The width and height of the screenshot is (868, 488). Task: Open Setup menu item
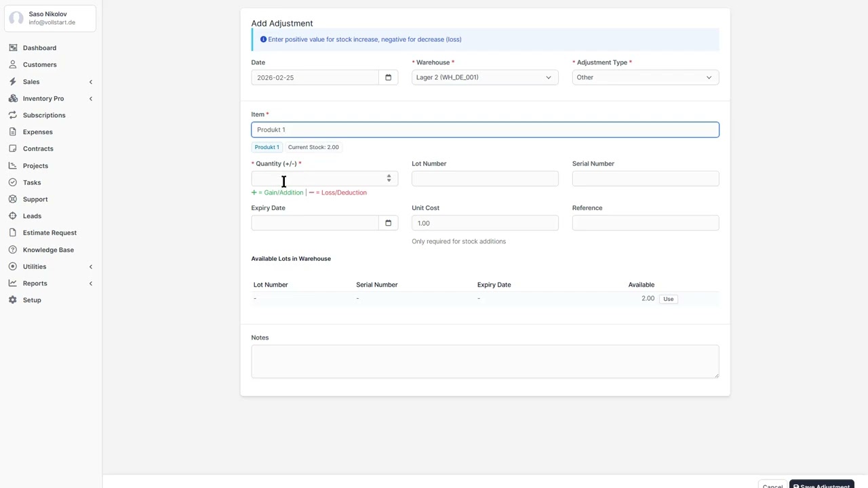click(x=32, y=300)
